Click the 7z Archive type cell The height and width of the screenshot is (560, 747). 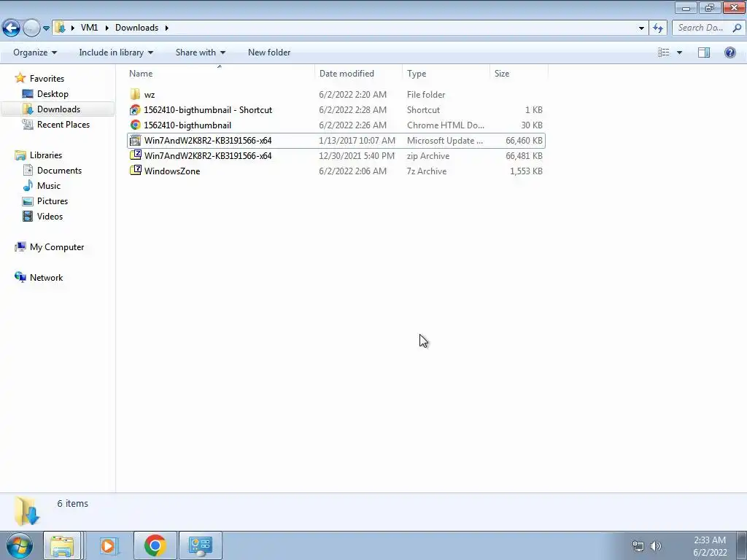tap(426, 171)
